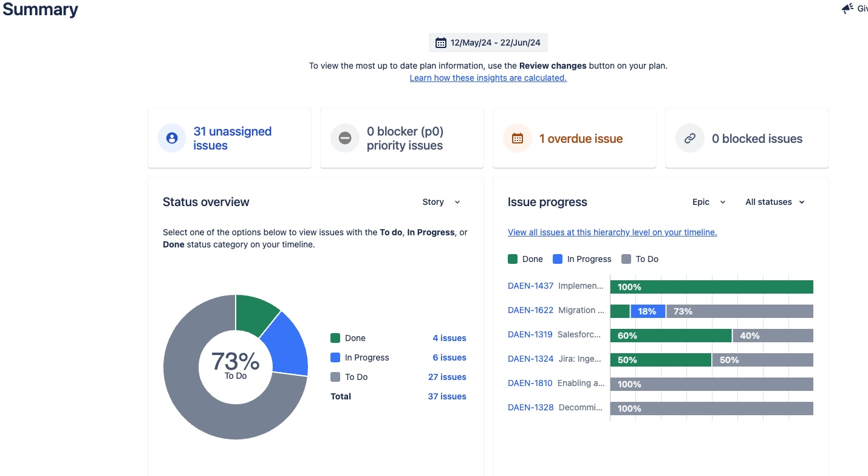Toggle the In Progress legend filter
Screen dimensions: 868x476
[581, 258]
